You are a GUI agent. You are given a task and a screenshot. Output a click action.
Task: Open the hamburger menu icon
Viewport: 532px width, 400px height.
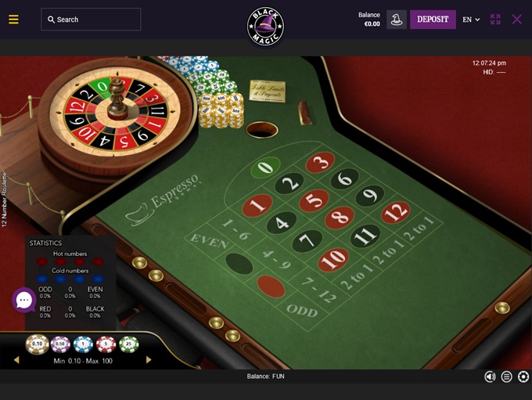[13, 20]
